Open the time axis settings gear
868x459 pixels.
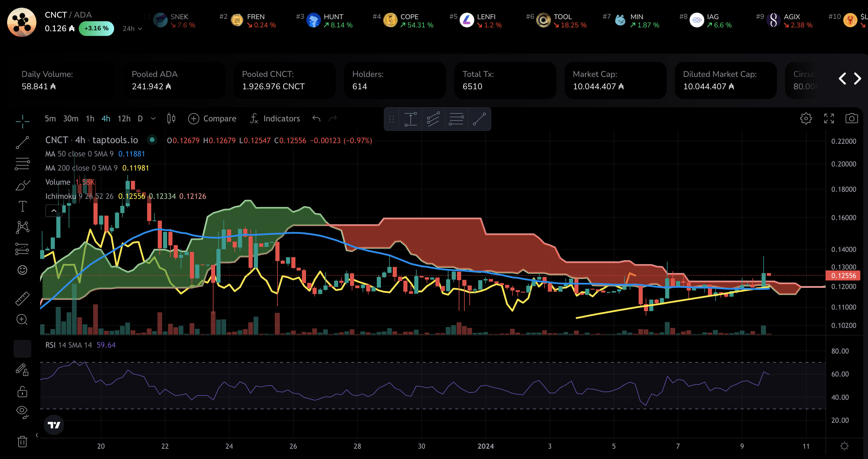pos(844,446)
